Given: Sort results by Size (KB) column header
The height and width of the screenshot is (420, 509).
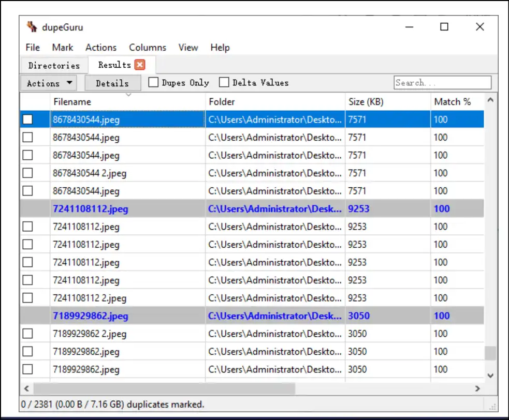Looking at the screenshot, I should click(x=366, y=102).
